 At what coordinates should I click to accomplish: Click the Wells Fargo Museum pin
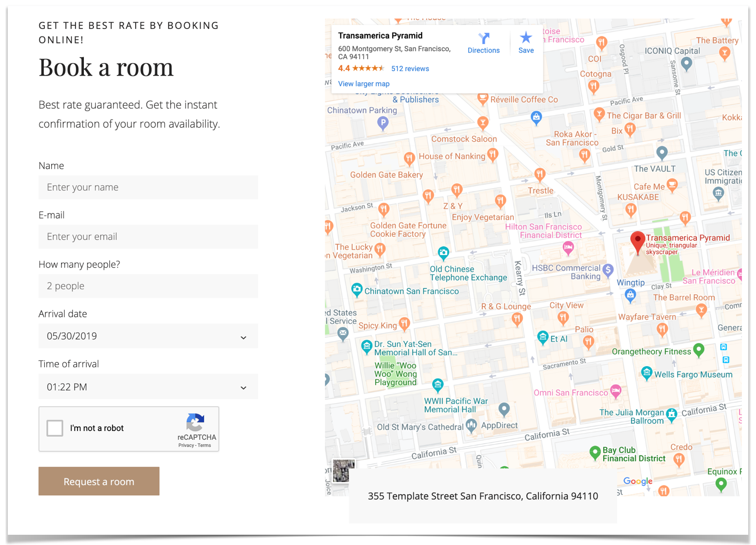pos(646,373)
